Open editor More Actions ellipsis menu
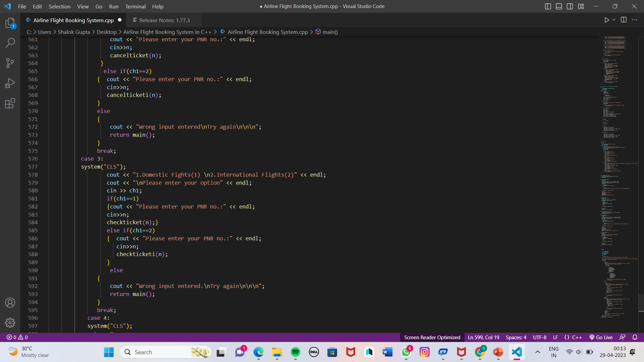 [x=634, y=20]
